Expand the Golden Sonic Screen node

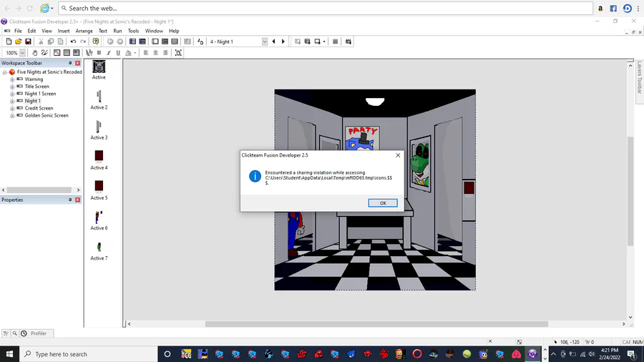[12, 115]
